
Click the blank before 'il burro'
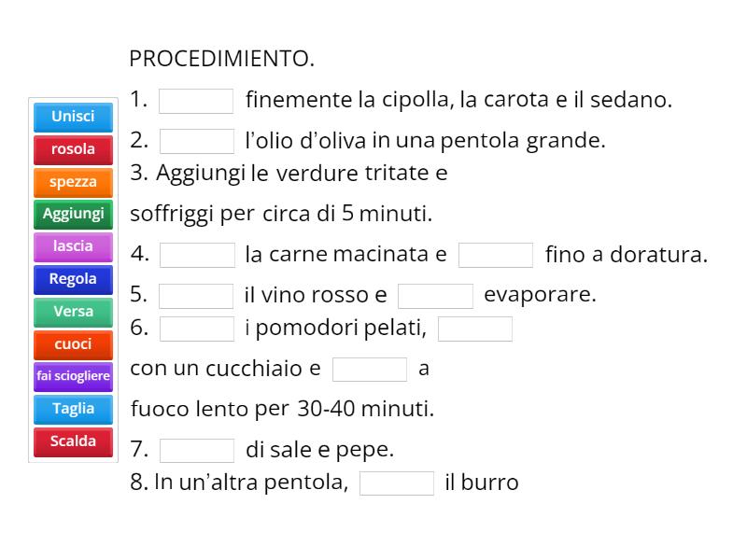397,483
